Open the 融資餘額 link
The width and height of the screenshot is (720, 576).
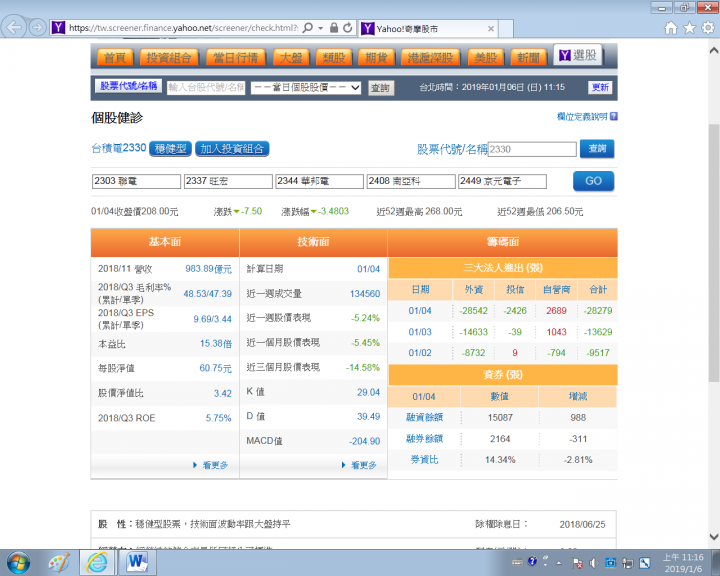pyautogui.click(x=424, y=417)
